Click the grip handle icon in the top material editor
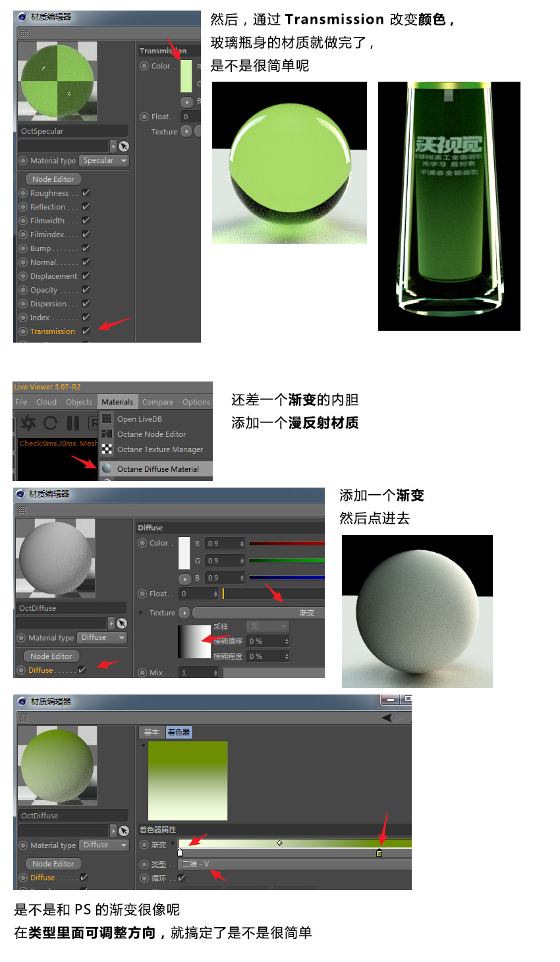 click(x=24, y=33)
